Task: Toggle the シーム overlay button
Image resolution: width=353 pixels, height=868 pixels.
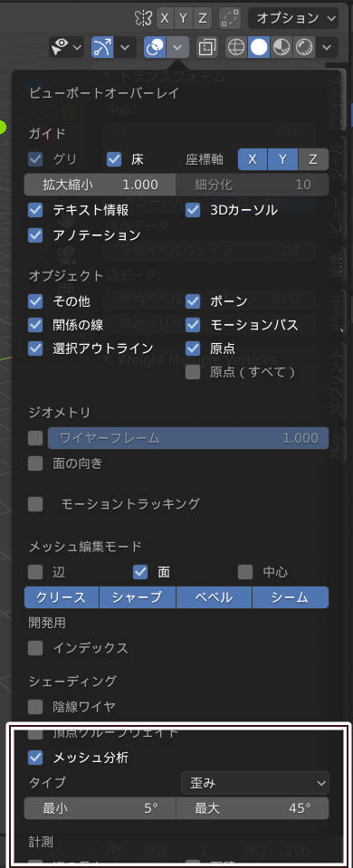Action: pyautogui.click(x=291, y=597)
